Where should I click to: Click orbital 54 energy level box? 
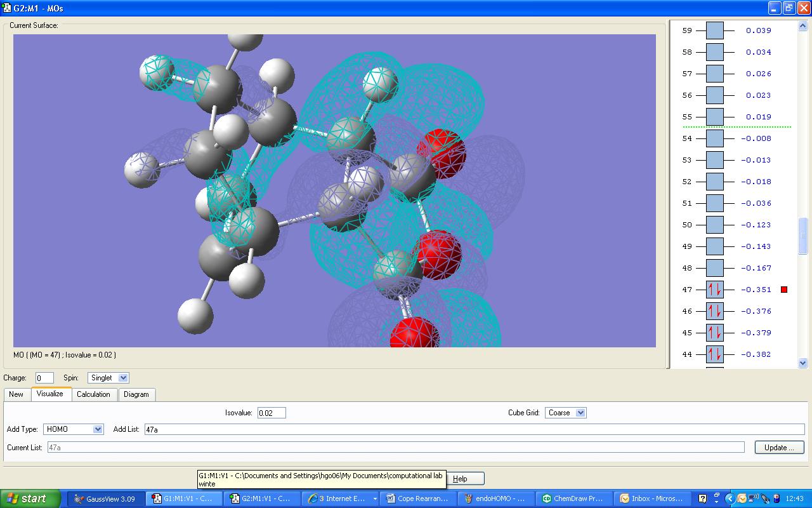714,138
